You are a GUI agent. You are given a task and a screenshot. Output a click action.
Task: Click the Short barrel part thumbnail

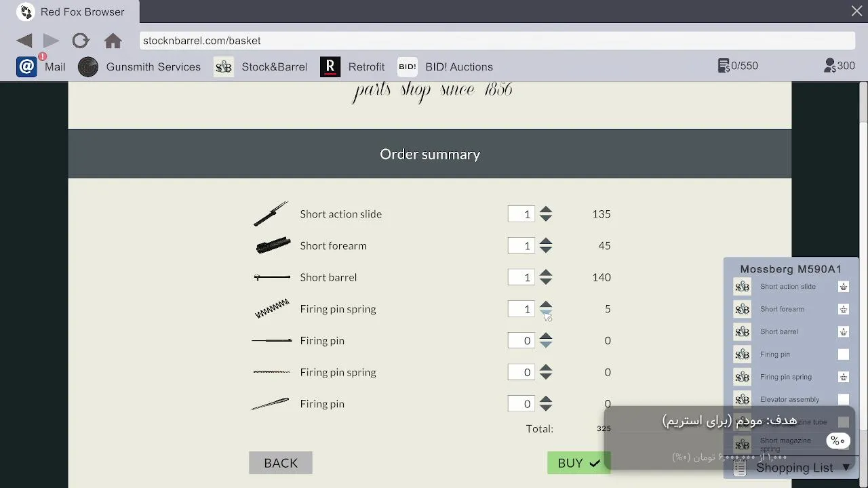(x=272, y=277)
